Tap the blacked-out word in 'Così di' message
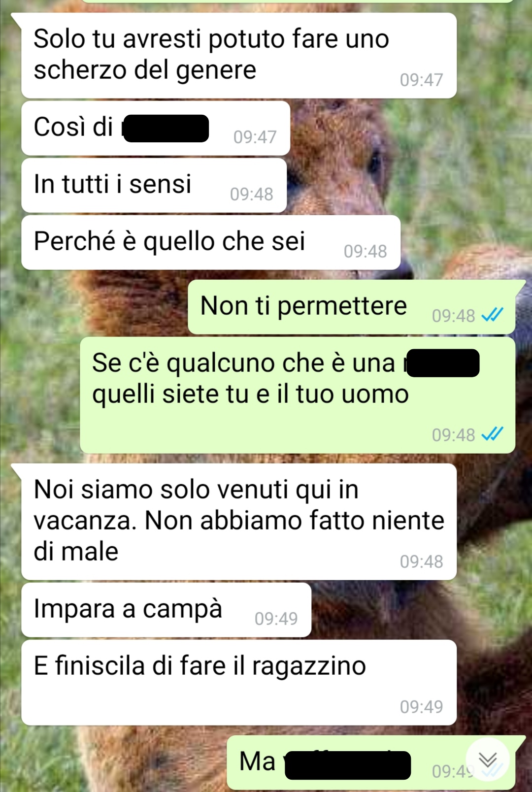532x792 pixels. tap(166, 129)
